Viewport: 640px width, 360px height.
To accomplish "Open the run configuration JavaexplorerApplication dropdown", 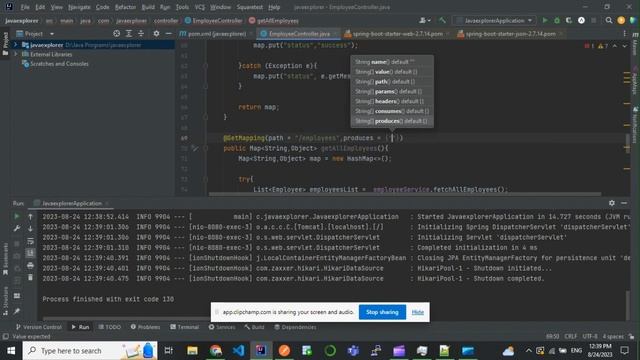I will click(x=494, y=20).
